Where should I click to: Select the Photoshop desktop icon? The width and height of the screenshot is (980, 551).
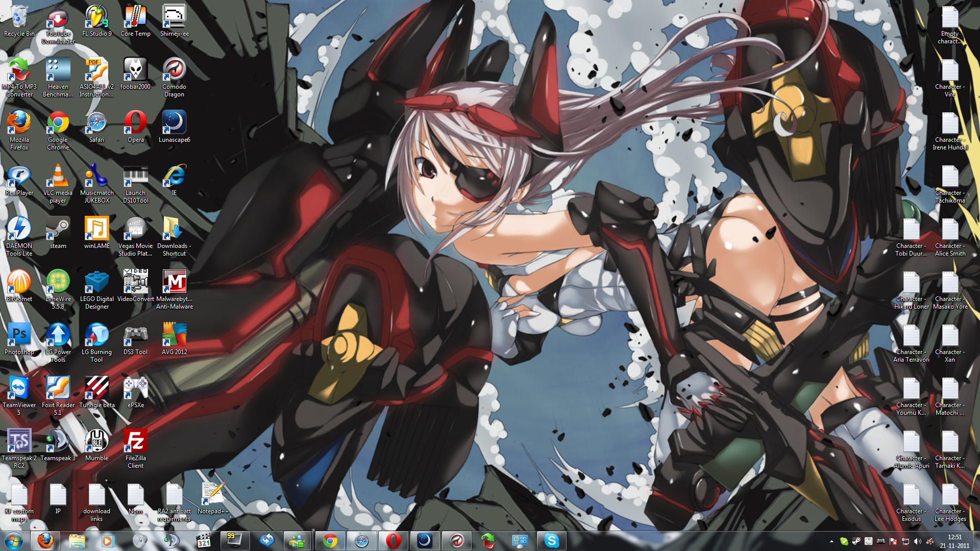tap(19, 340)
